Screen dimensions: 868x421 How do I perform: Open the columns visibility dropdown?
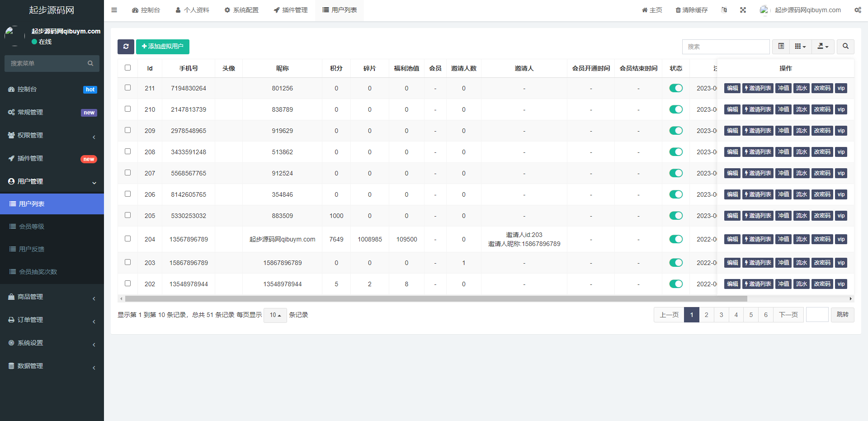(x=800, y=47)
